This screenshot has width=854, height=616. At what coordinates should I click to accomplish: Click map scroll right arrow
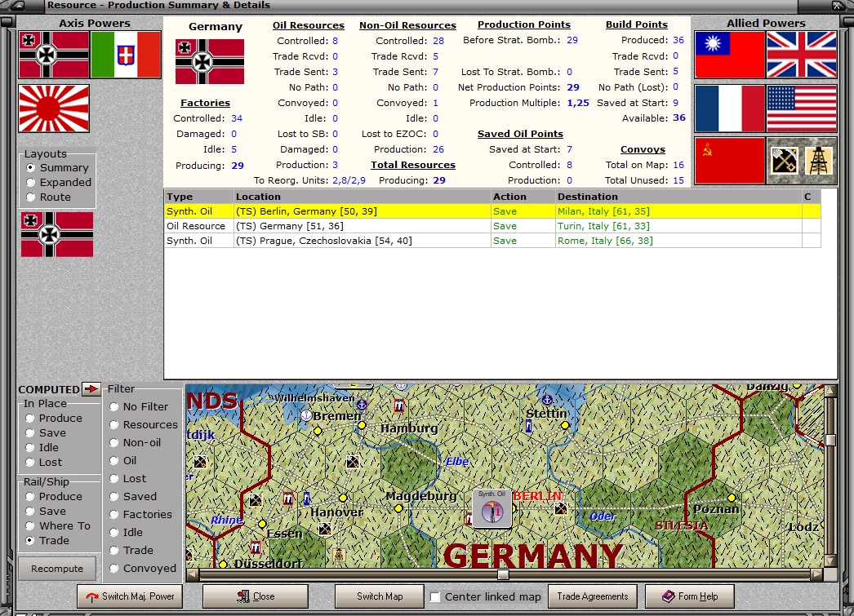816,574
